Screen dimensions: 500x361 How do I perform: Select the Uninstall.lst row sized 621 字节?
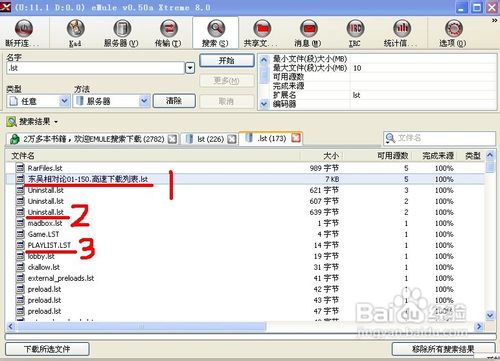click(x=245, y=190)
